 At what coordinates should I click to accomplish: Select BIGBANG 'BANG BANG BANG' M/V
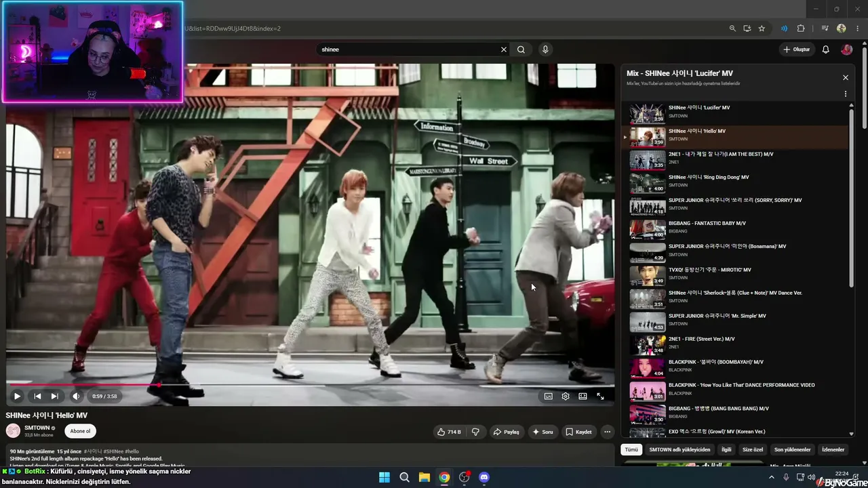coord(735,413)
